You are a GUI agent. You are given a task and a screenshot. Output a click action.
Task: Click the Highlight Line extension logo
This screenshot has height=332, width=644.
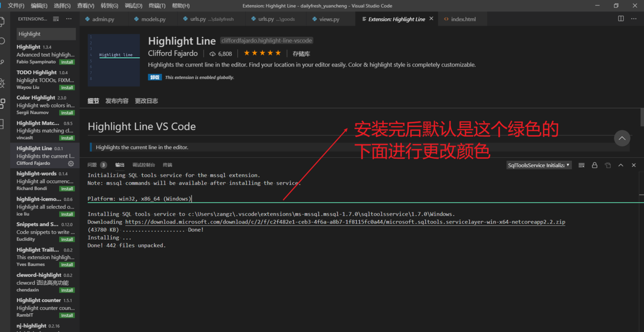(114, 60)
